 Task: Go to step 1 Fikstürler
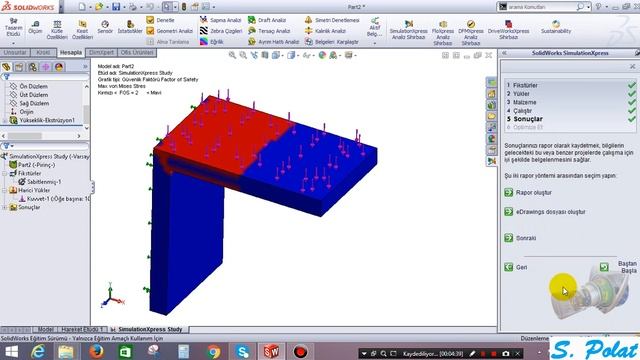click(x=525, y=85)
